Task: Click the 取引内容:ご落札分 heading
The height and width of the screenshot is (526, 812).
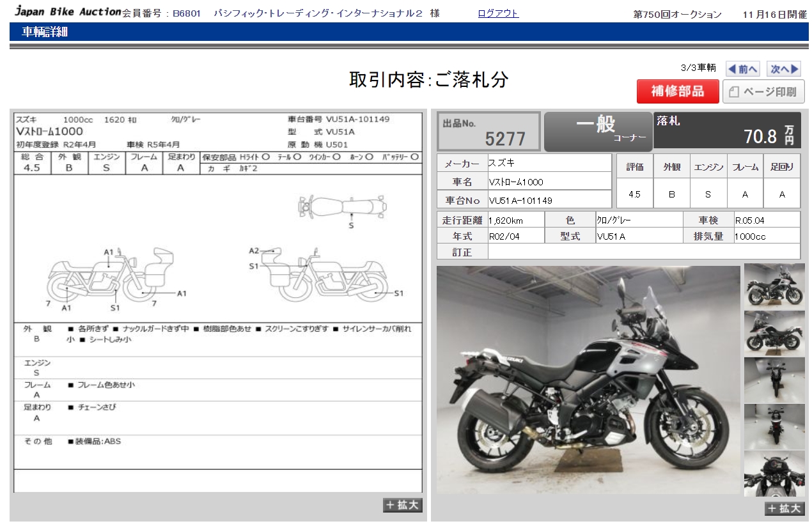Action: point(428,80)
